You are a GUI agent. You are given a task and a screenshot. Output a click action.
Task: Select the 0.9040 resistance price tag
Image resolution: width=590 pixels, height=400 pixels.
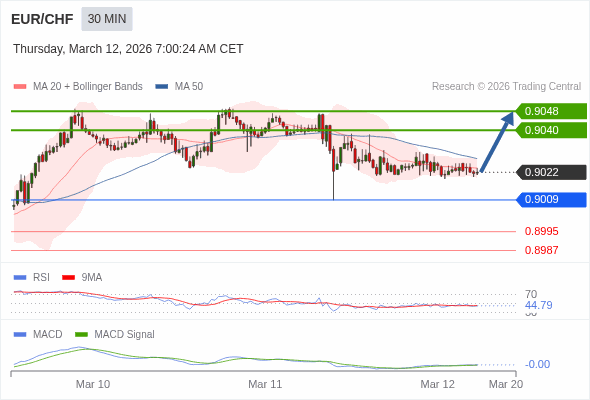tap(551, 130)
